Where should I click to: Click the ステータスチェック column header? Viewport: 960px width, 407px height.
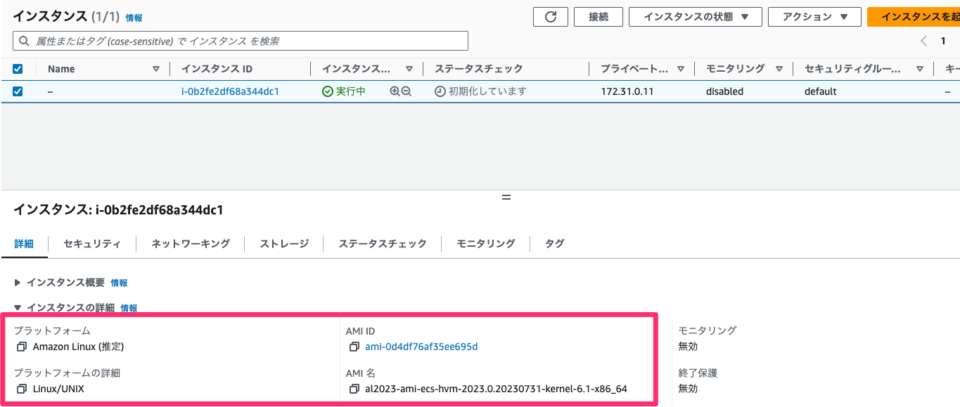tap(479, 69)
